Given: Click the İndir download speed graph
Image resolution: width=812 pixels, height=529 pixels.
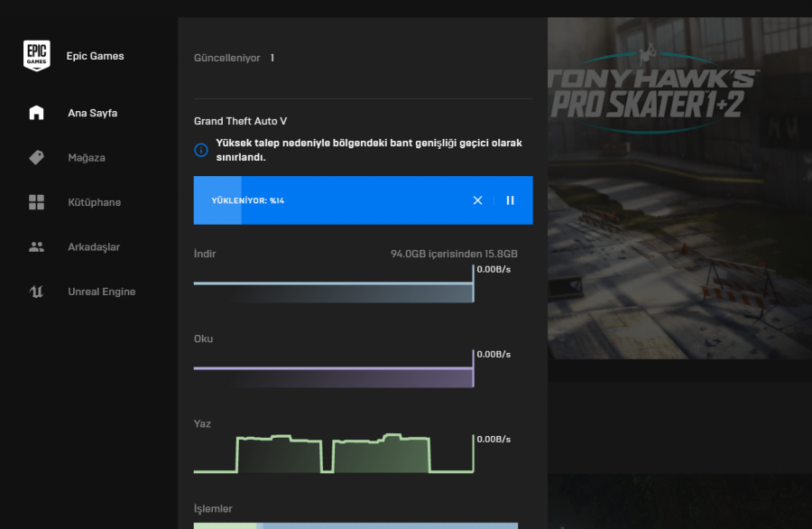Looking at the screenshot, I should 334,284.
